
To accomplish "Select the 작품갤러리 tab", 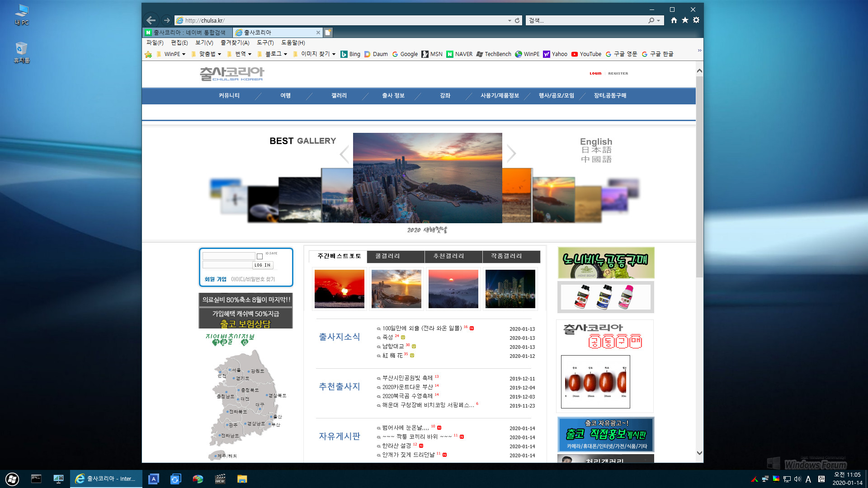I will (511, 256).
